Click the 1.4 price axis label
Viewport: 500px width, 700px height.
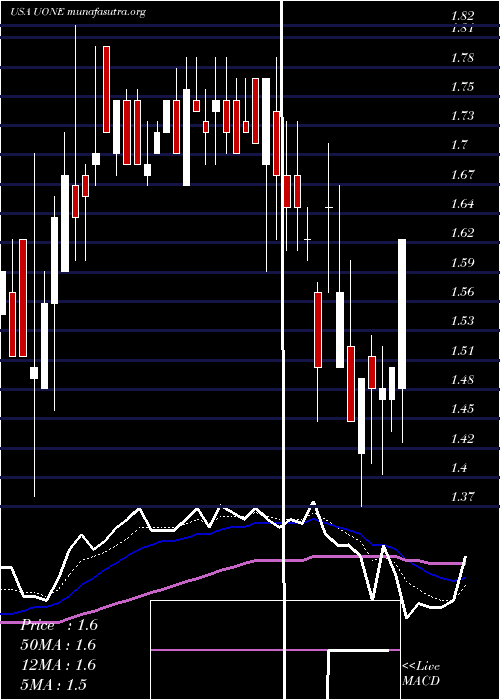click(x=459, y=467)
